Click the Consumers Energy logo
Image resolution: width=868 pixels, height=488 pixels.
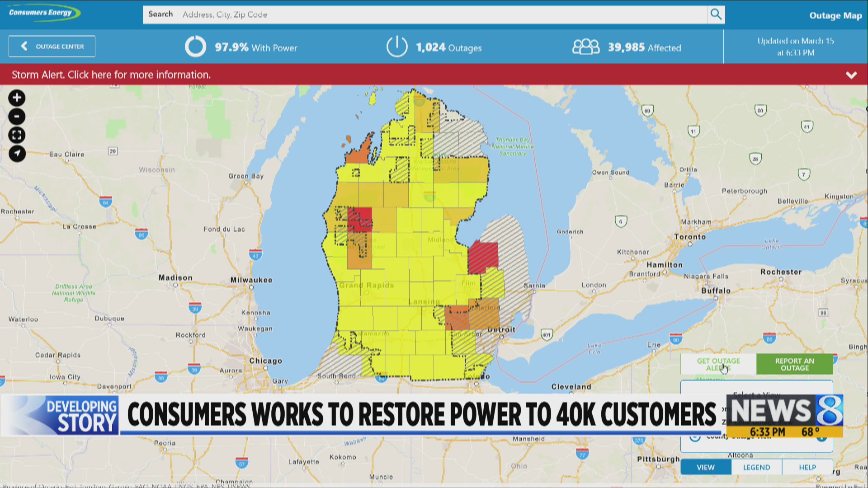click(x=44, y=13)
